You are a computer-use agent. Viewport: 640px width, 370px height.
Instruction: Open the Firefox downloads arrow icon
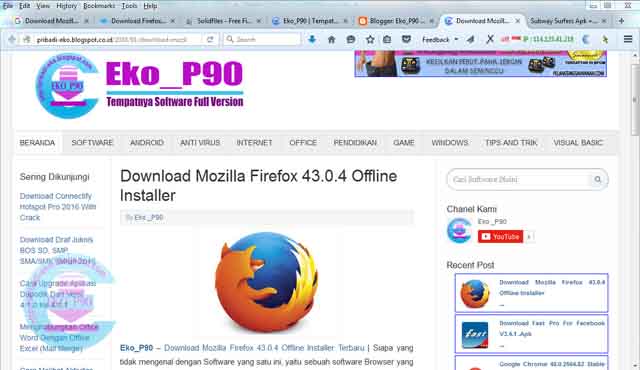pyautogui.click(x=312, y=40)
